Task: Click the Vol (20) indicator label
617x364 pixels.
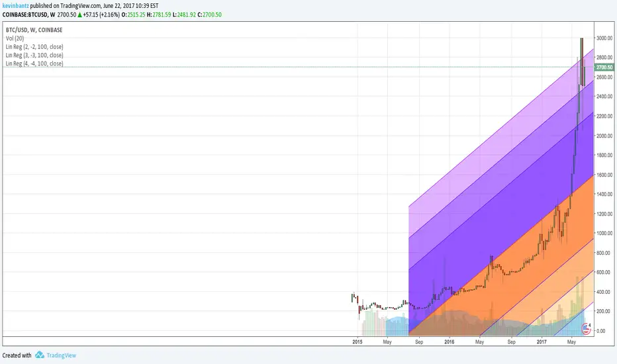Action: (x=15, y=38)
